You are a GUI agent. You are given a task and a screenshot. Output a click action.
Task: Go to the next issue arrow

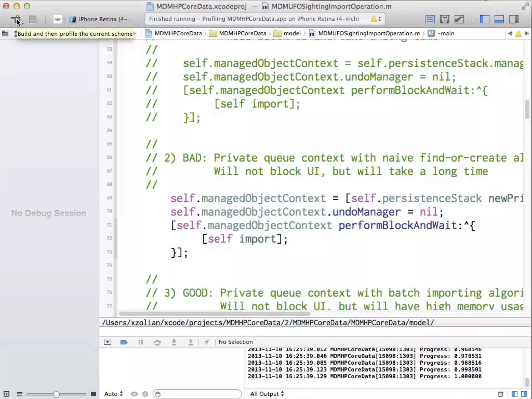pyautogui.click(x=527, y=34)
